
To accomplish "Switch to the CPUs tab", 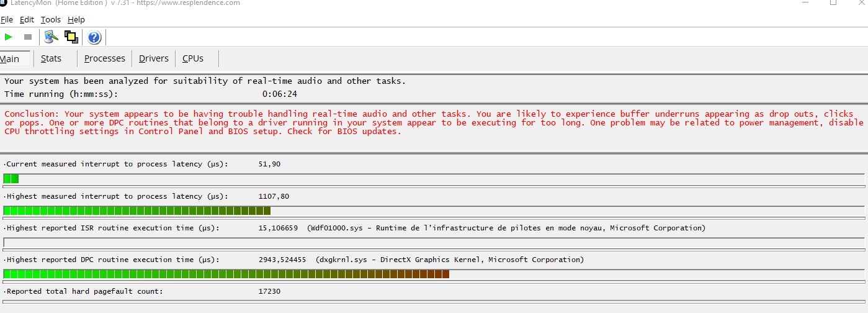I will pyautogui.click(x=192, y=58).
